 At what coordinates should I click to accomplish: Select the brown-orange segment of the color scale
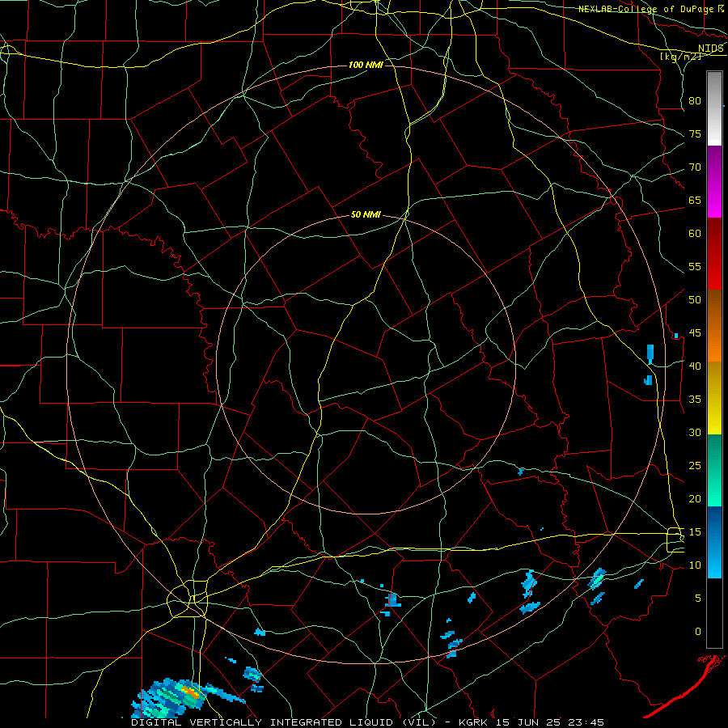click(714, 326)
